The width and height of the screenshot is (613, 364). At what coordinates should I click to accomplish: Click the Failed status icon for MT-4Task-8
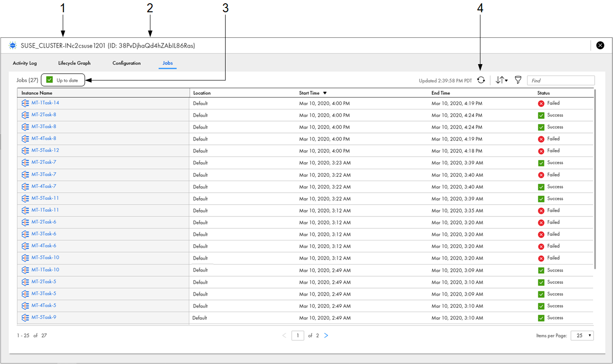click(541, 139)
